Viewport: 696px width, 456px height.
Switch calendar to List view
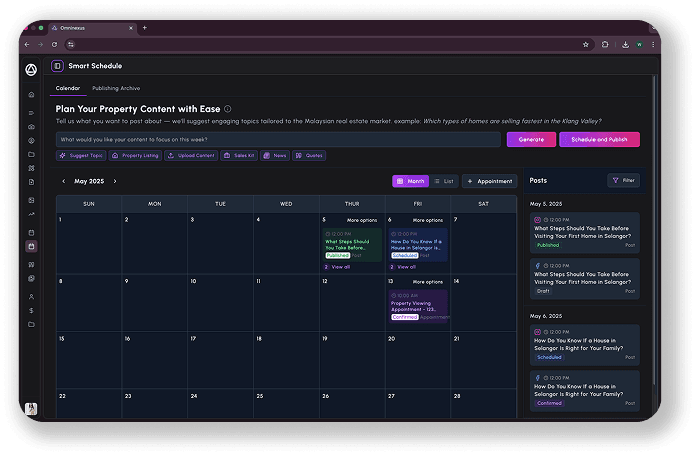444,181
